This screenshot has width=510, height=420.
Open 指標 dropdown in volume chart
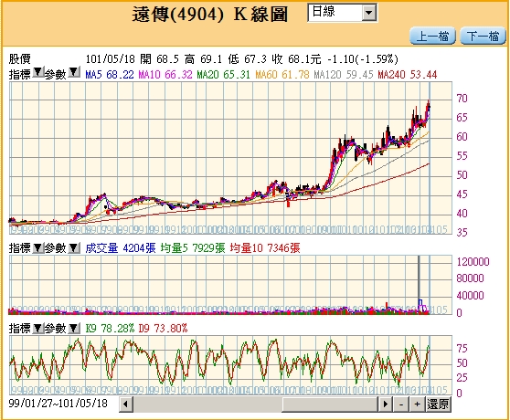coord(38,248)
